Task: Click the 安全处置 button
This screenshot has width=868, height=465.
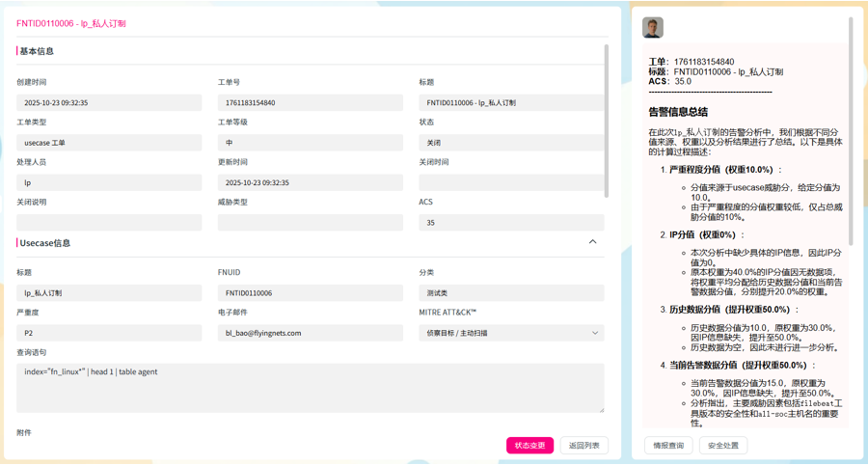Action: click(x=723, y=446)
